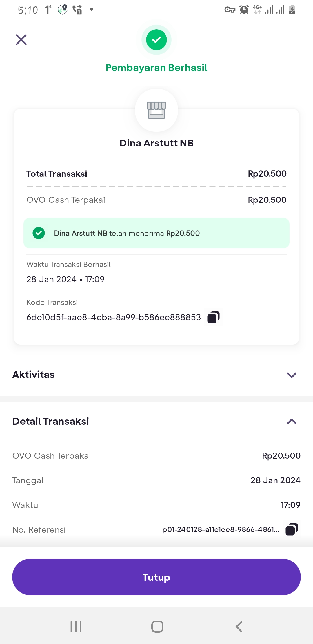313x644 pixels.
Task: Tap the Aktivitas section heading
Action: pyautogui.click(x=33, y=375)
